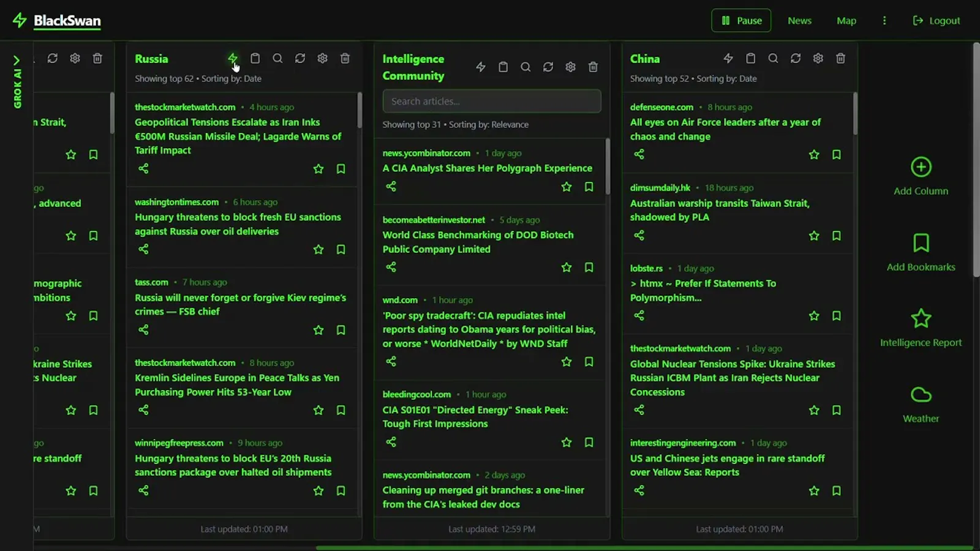Click the clipboard icon in Russia column header
Image resolution: width=980 pixels, height=551 pixels.
pyautogui.click(x=255, y=58)
